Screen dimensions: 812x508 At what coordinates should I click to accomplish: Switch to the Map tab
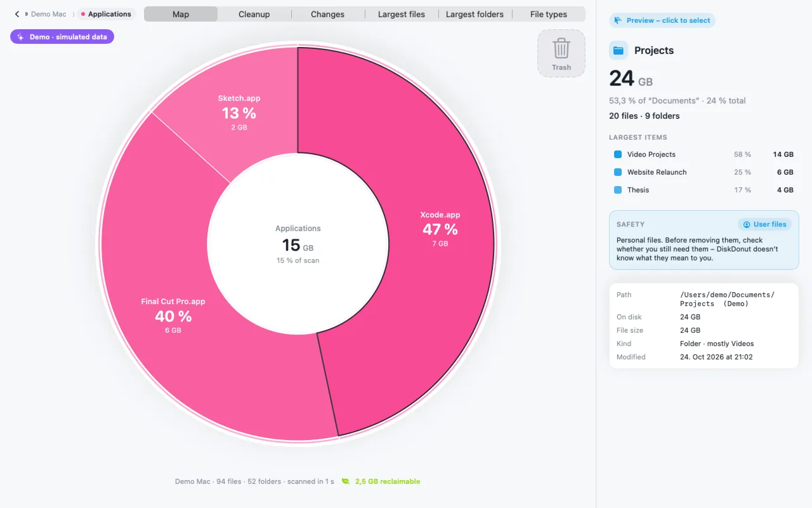[x=181, y=14]
